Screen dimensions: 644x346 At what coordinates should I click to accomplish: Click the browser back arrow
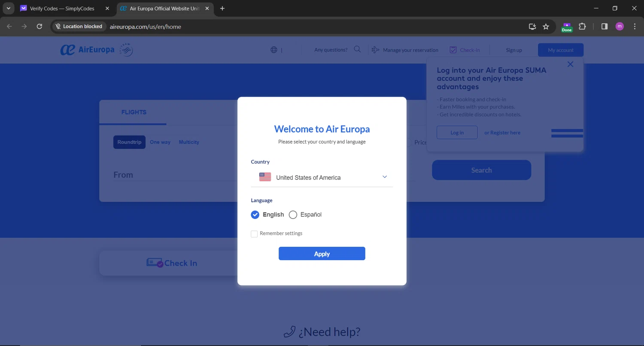pos(9,27)
